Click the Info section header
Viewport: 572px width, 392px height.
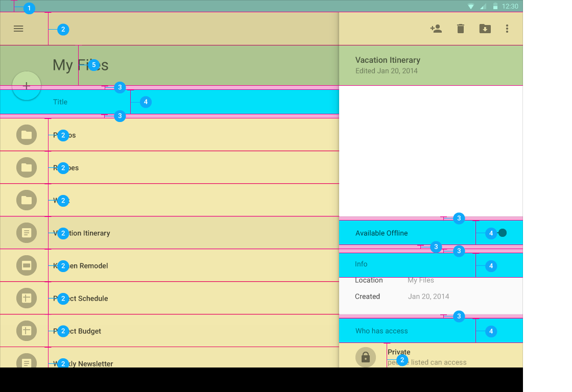coord(361,264)
